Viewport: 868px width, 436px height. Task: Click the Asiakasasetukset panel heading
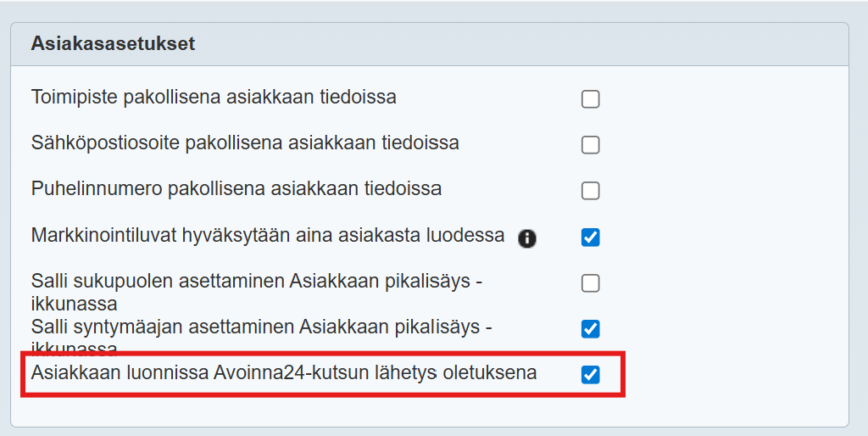pyautogui.click(x=113, y=44)
